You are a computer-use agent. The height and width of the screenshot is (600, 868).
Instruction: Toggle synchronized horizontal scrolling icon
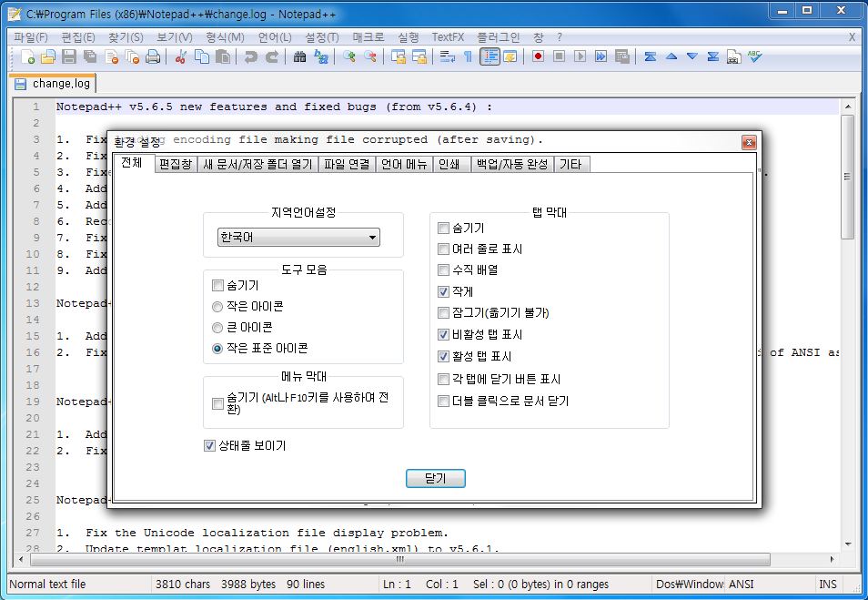[x=419, y=56]
